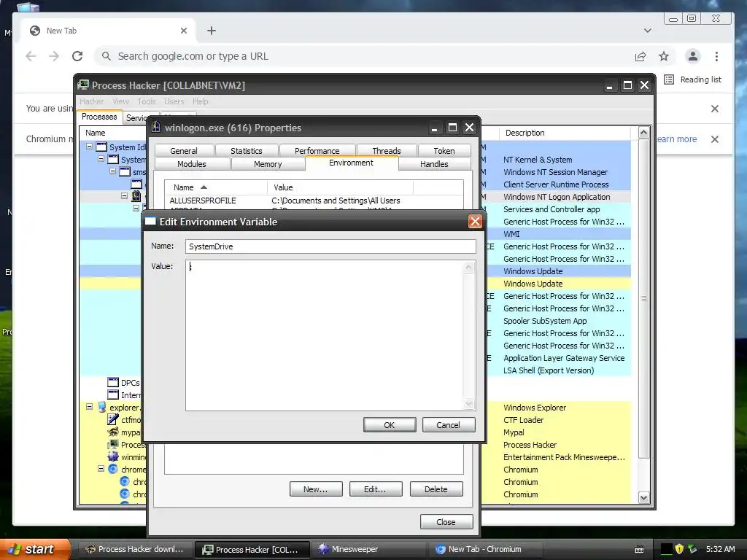Collapse the System process tree node
Viewport: 747px width, 560px height.
click(x=101, y=158)
